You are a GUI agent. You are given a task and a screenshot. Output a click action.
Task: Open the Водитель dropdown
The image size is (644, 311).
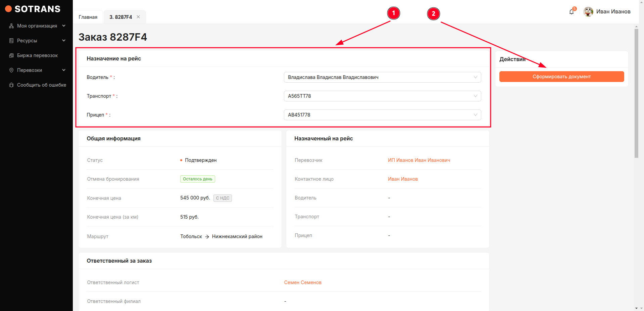(x=382, y=77)
